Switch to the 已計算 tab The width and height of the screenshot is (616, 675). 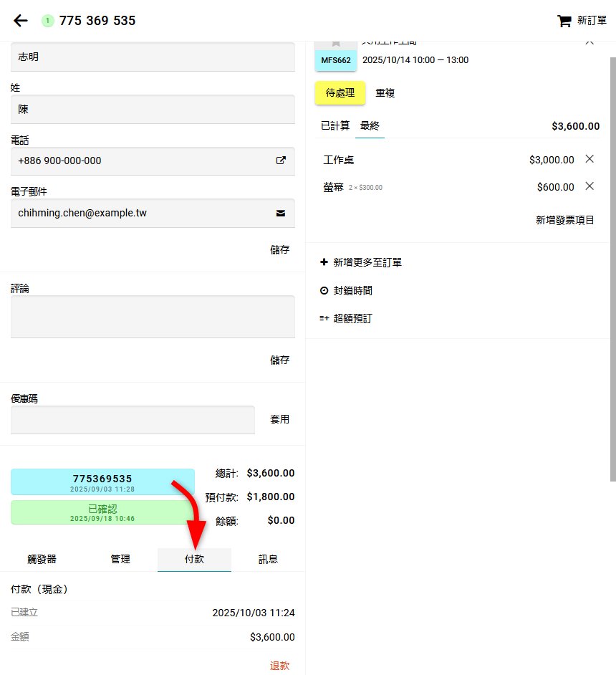[x=335, y=126]
